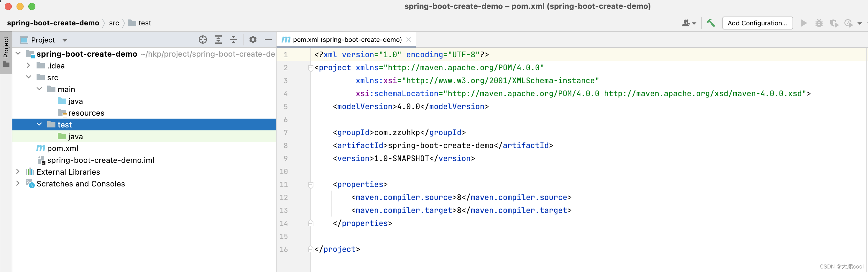868x272 pixels.
Task: Click the Project panel window icon
Action: click(24, 40)
